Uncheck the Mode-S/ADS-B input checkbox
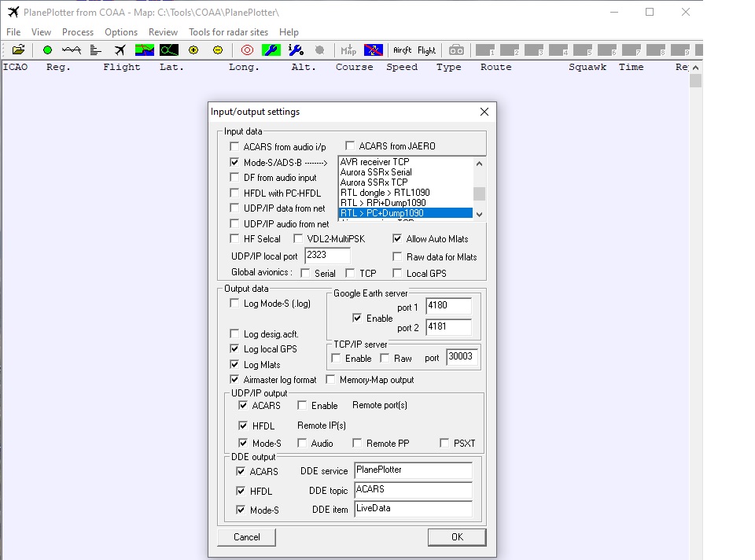This screenshot has height=560, width=755. [234, 162]
